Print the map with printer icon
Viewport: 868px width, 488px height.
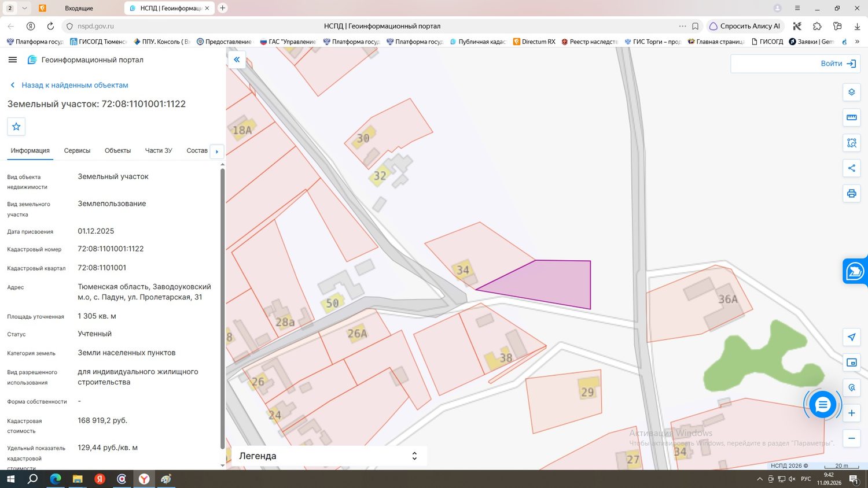[851, 194]
